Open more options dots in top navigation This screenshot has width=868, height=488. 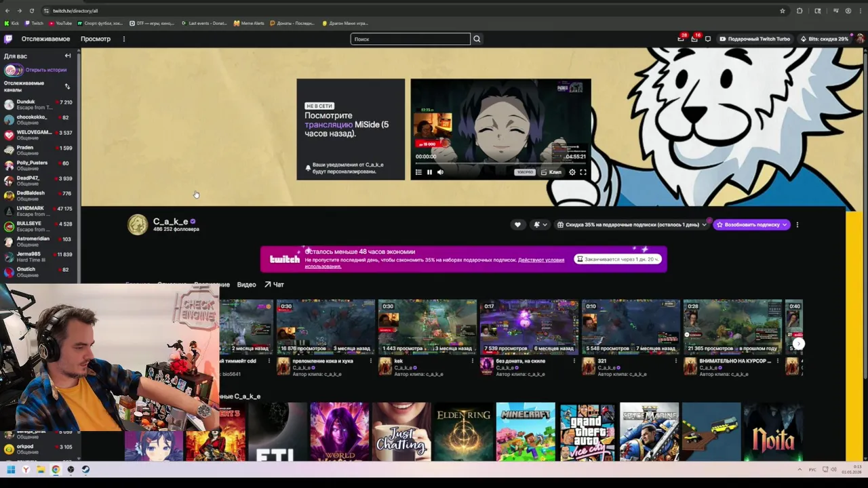click(123, 39)
